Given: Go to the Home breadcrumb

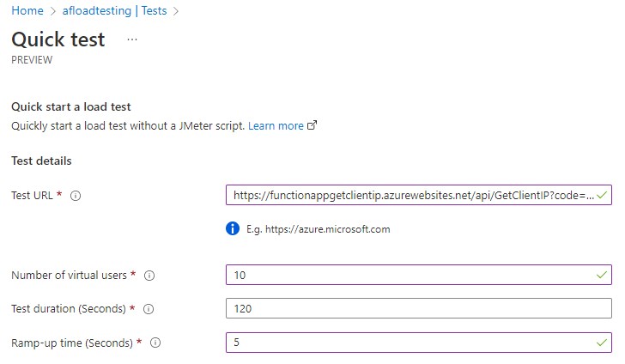Looking at the screenshot, I should click(27, 11).
